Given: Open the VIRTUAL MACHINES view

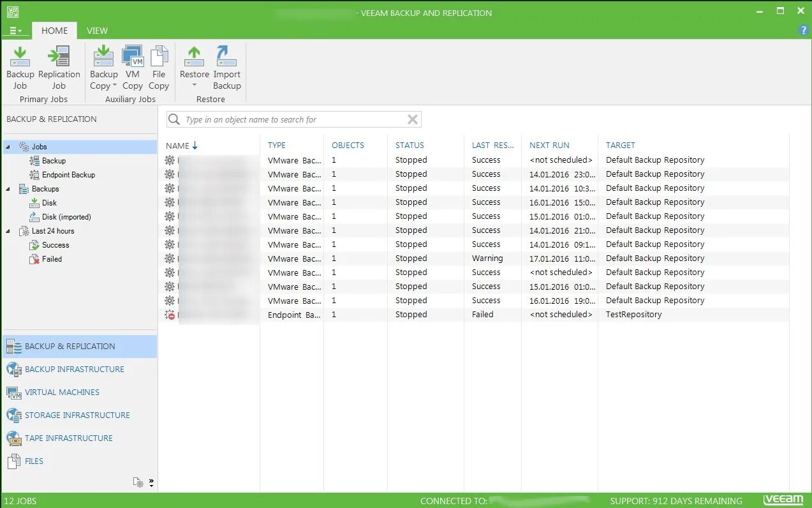Looking at the screenshot, I should tap(62, 392).
